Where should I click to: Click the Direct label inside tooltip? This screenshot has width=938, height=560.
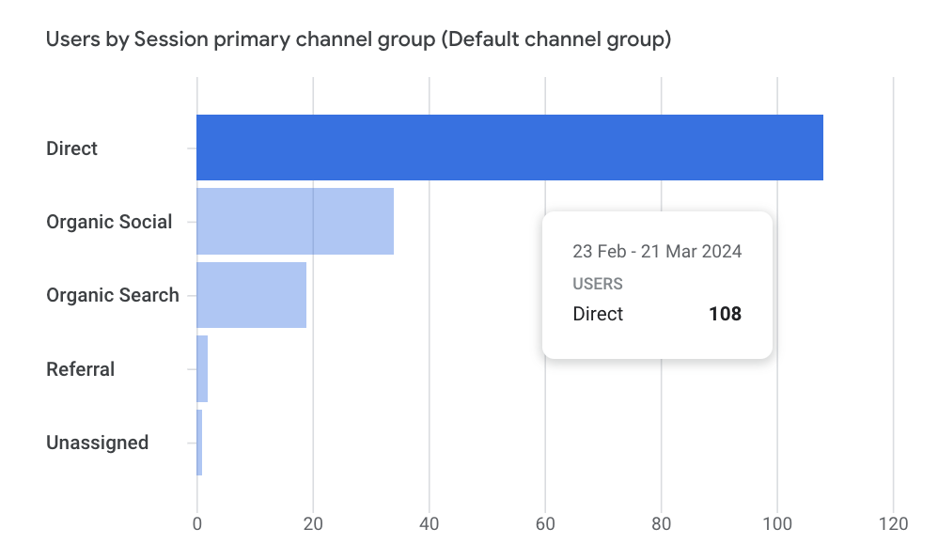point(598,314)
